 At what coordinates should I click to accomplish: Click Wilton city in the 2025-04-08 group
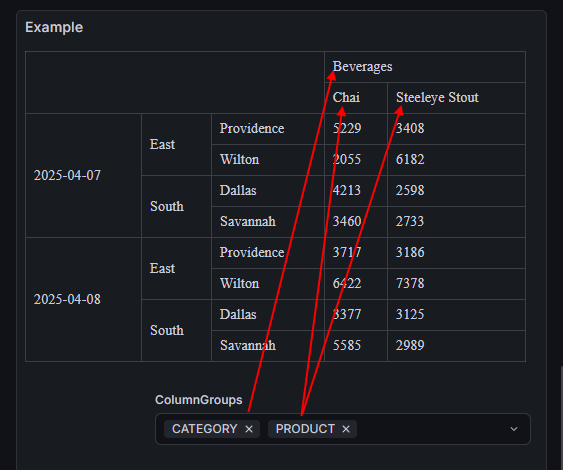pos(268,284)
